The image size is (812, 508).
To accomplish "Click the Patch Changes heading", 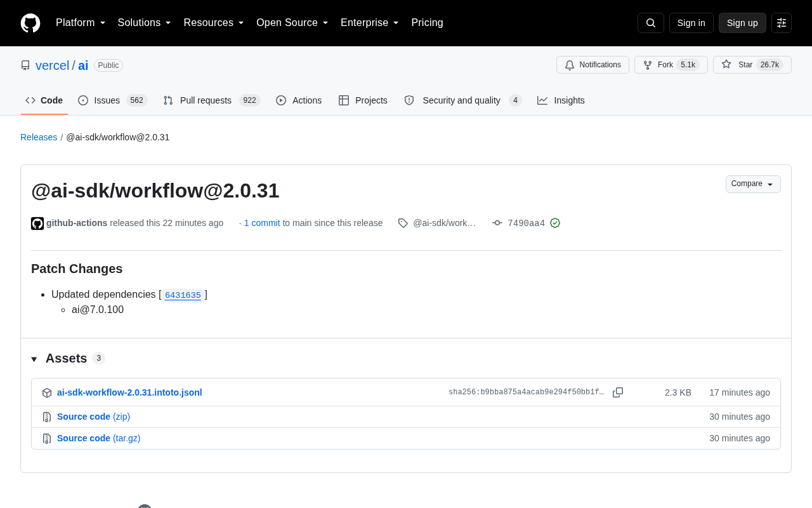I will 77,269.
